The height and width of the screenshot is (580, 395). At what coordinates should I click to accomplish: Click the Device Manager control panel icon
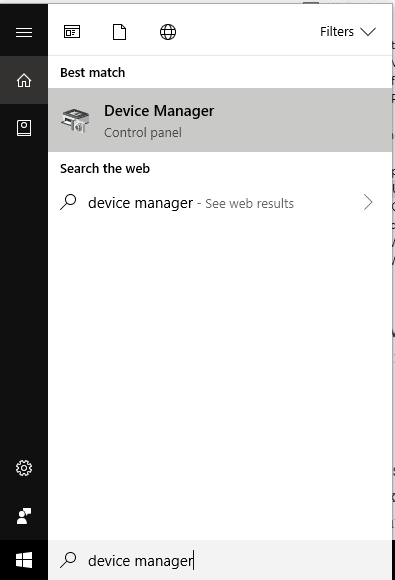[x=75, y=121]
